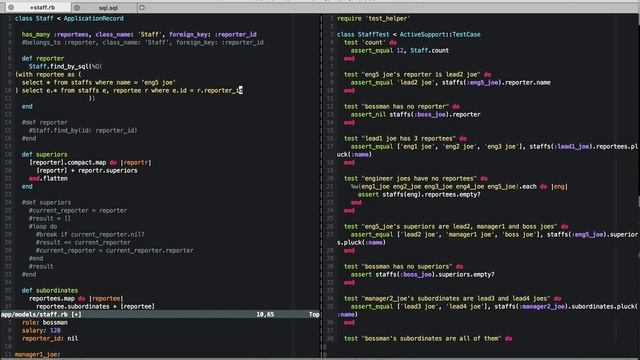Click the 'has_many :reportees' line
Image resolution: width=640 pixels, height=360 pixels.
(x=139, y=34)
